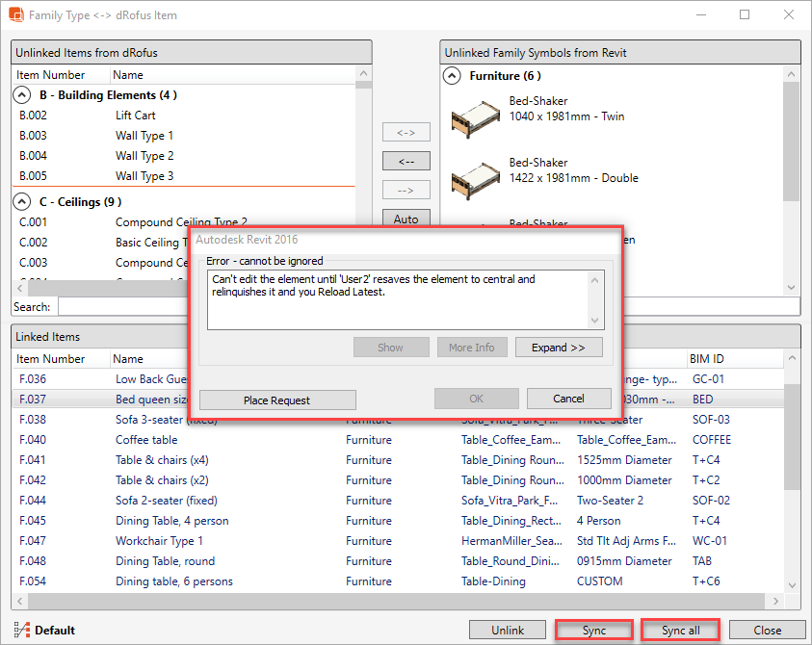
Task: Click the Unlink button
Action: tap(508, 631)
